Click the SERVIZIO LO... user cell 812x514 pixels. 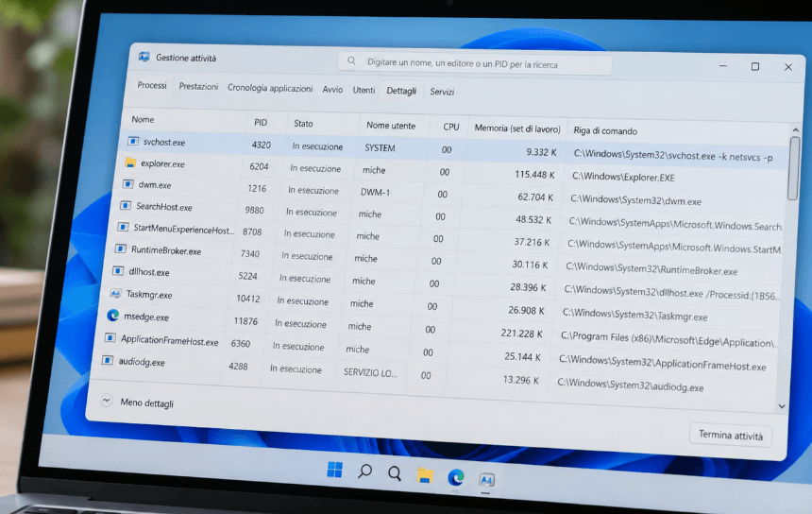370,372
